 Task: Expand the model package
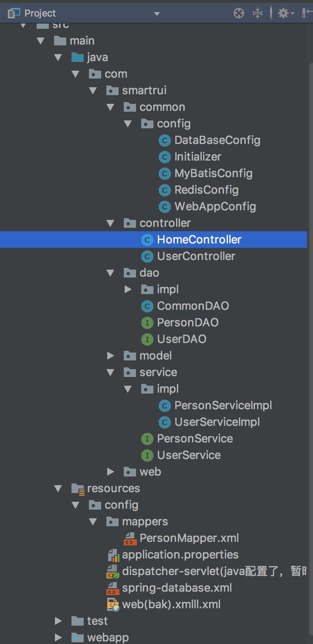pos(111,356)
